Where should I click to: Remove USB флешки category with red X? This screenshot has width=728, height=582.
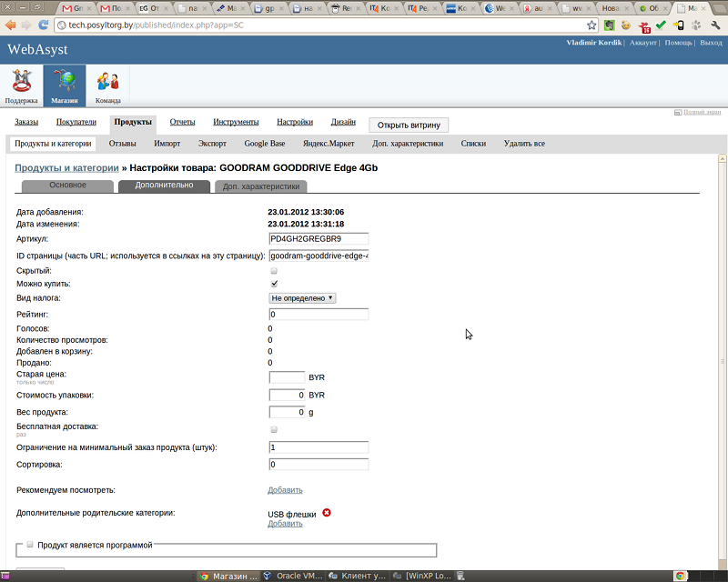[x=327, y=513]
